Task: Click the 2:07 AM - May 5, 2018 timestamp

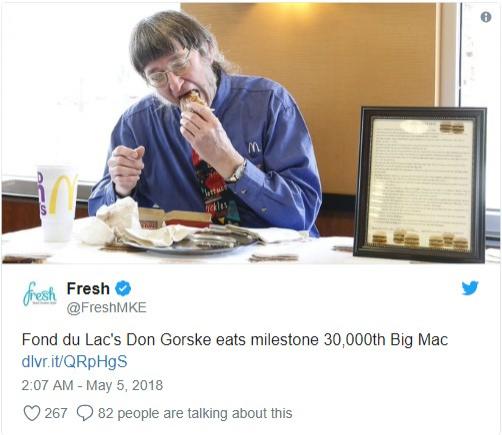Action: 92,385
